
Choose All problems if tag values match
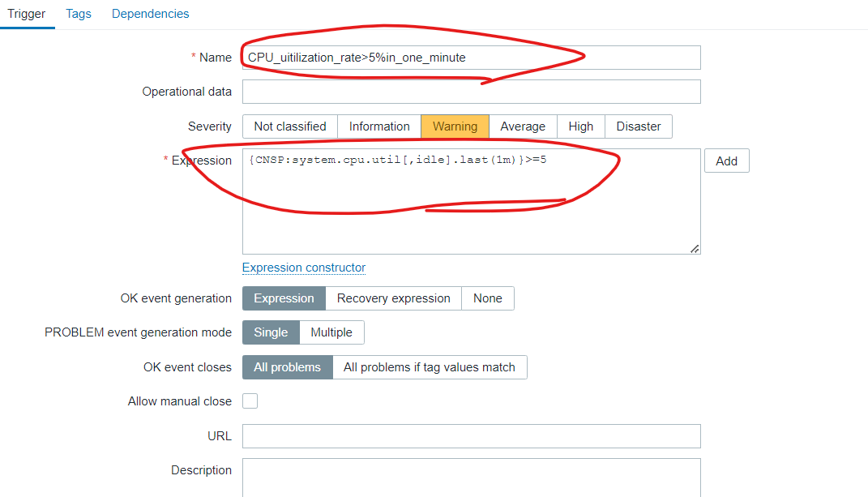[430, 367]
